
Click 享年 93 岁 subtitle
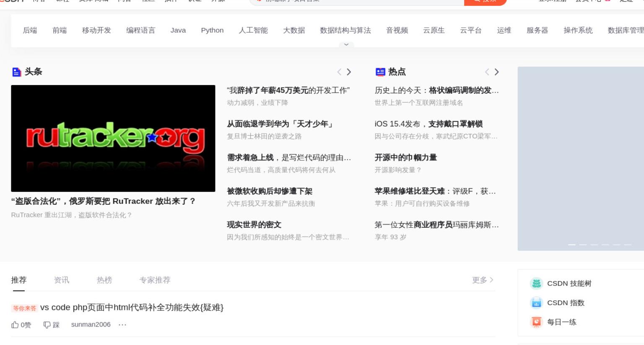390,237
